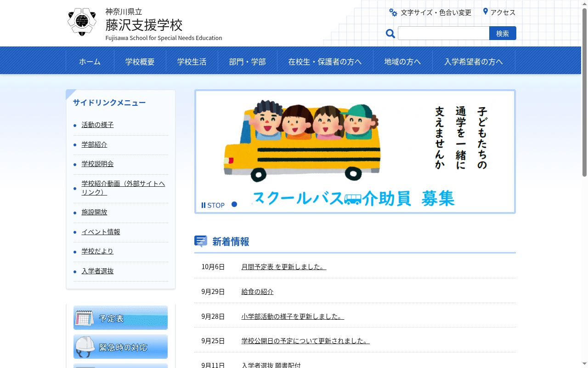Click the map pin access icon

[x=486, y=12]
